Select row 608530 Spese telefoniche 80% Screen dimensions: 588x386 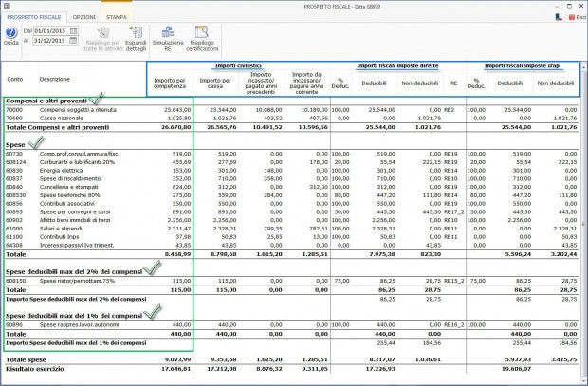292,195
